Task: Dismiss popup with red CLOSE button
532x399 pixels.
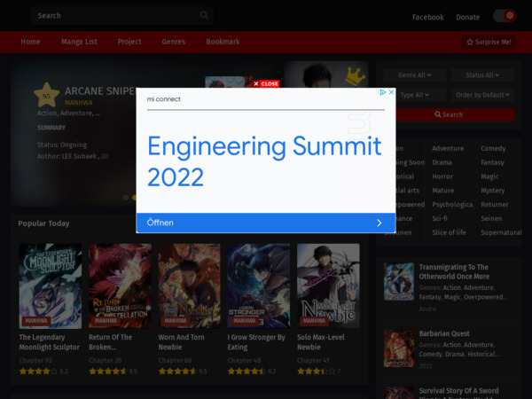Action: click(266, 84)
